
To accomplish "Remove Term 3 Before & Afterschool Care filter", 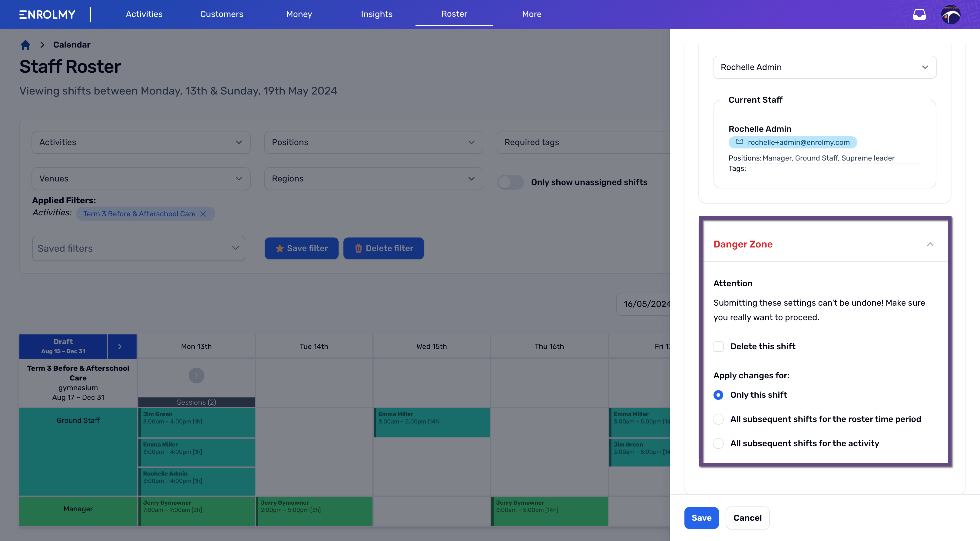I will (203, 214).
